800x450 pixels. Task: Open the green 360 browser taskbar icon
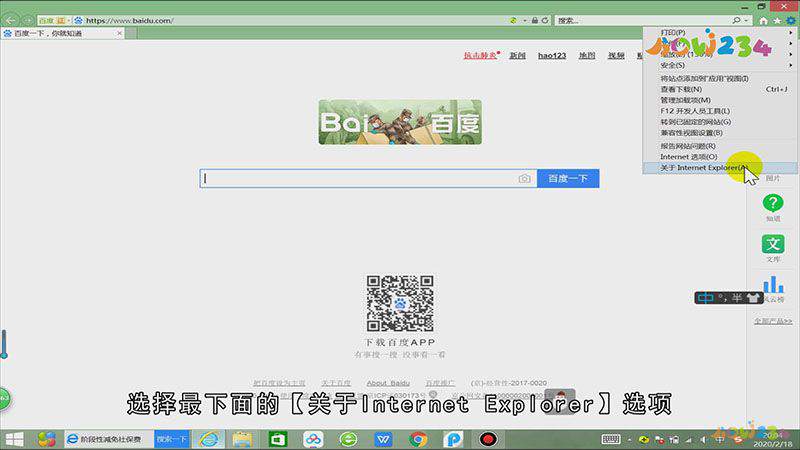pyautogui.click(x=348, y=439)
